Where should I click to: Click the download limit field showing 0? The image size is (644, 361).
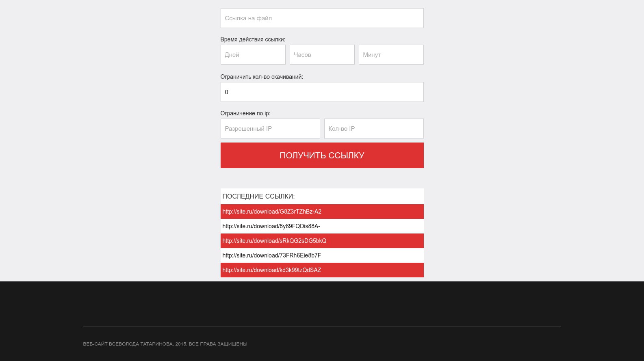pyautogui.click(x=322, y=92)
